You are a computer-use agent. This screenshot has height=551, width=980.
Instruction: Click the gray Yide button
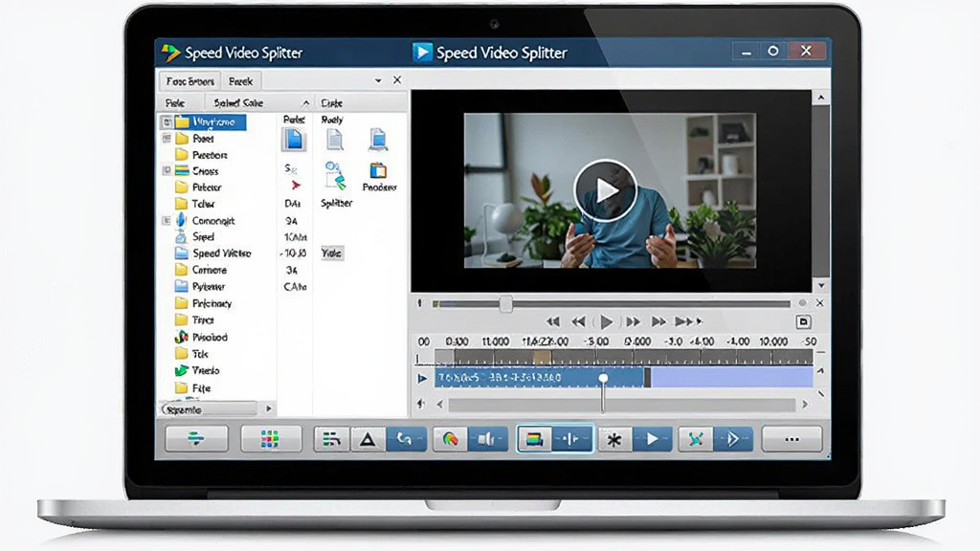tap(332, 253)
